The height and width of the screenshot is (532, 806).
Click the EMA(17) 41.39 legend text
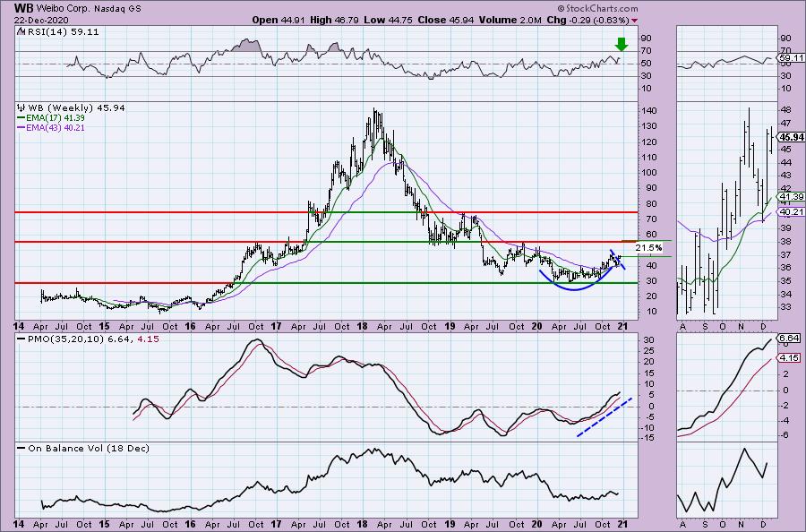click(55, 117)
